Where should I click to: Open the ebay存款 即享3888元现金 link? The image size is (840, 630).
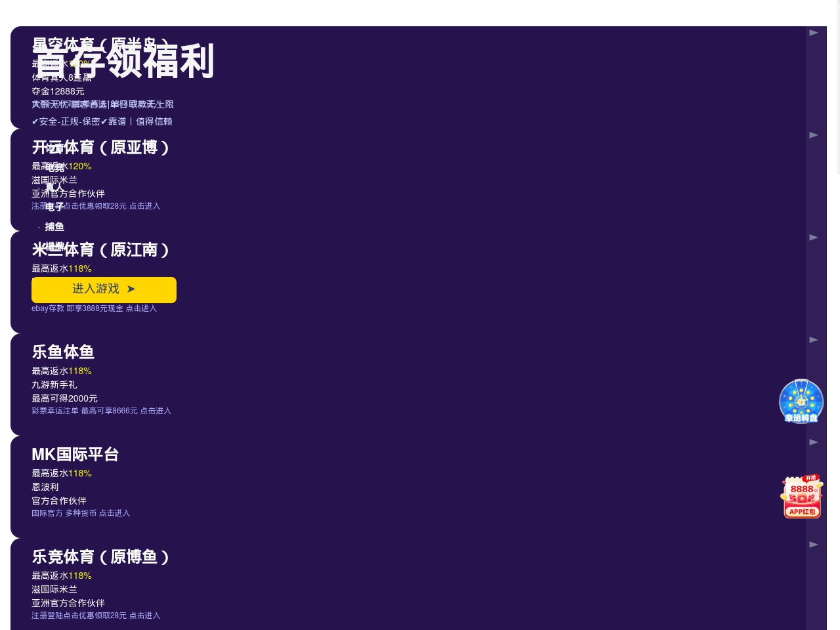click(94, 308)
